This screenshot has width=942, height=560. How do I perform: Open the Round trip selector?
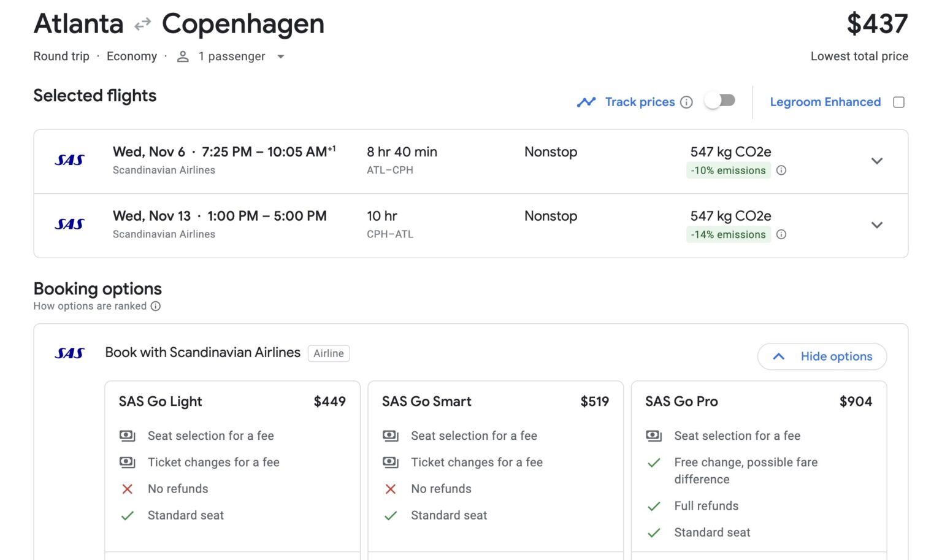(61, 56)
